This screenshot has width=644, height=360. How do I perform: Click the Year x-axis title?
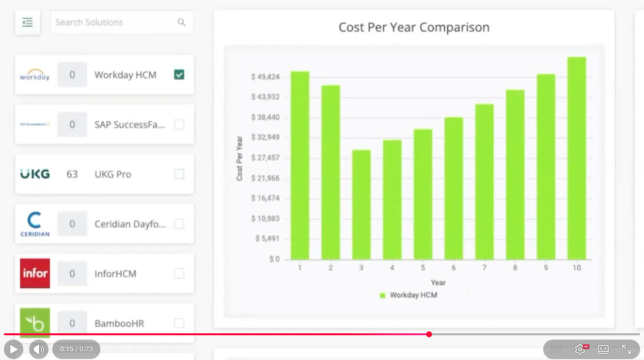point(439,282)
